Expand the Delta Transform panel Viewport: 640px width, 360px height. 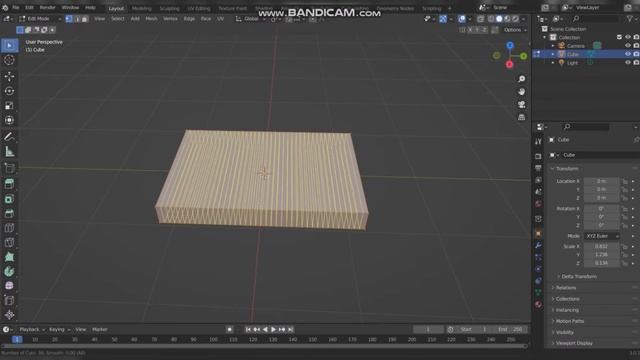point(579,276)
